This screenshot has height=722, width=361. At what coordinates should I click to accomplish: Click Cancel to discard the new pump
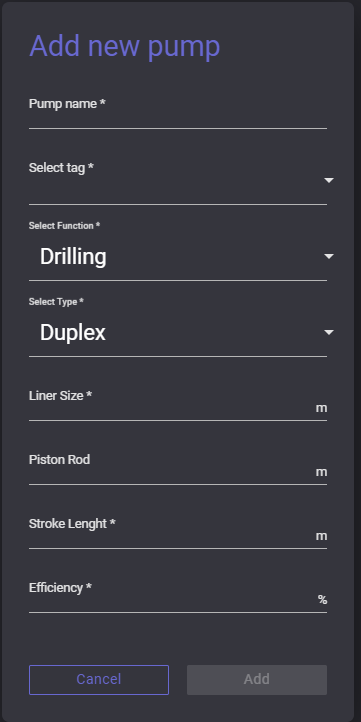coord(99,680)
